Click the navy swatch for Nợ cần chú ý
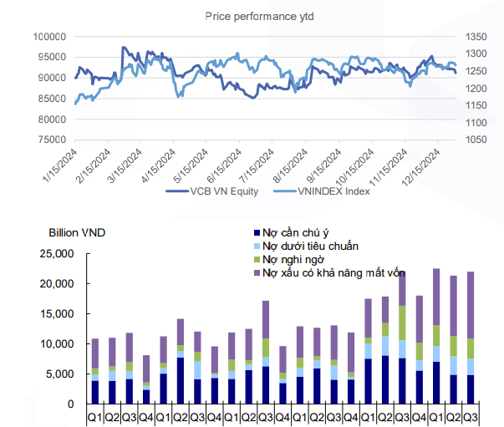The image size is (504, 427). click(x=257, y=232)
